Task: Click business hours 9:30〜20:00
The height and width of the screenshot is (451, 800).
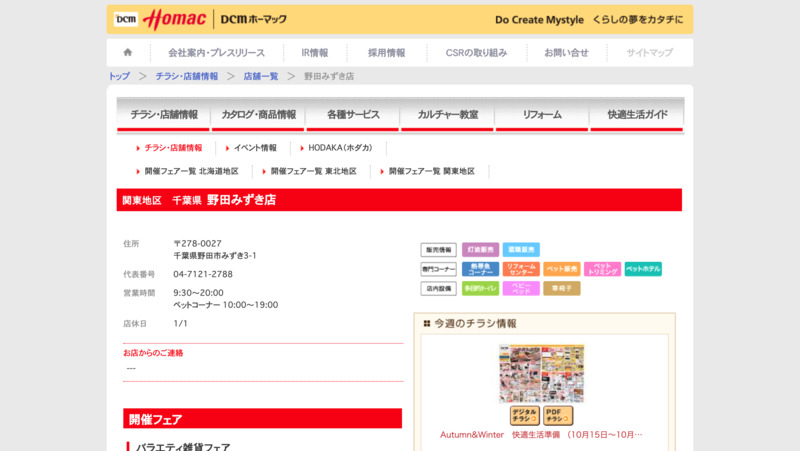Action: [x=198, y=293]
